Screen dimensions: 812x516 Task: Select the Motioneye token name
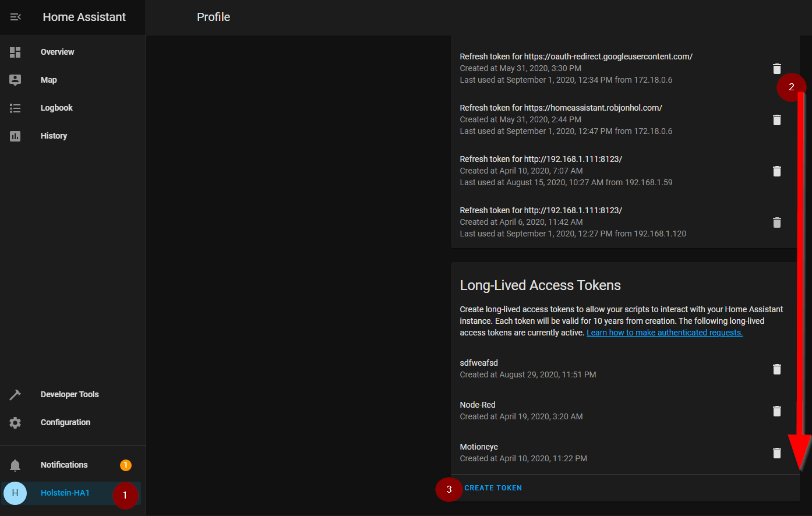(x=479, y=447)
